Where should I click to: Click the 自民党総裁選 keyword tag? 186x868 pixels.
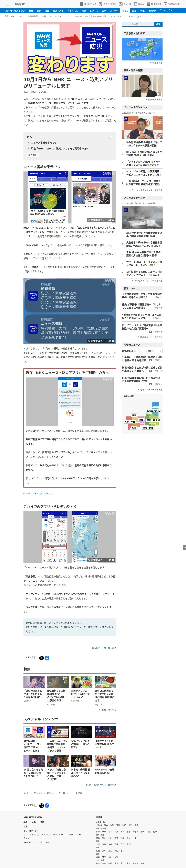32,16
